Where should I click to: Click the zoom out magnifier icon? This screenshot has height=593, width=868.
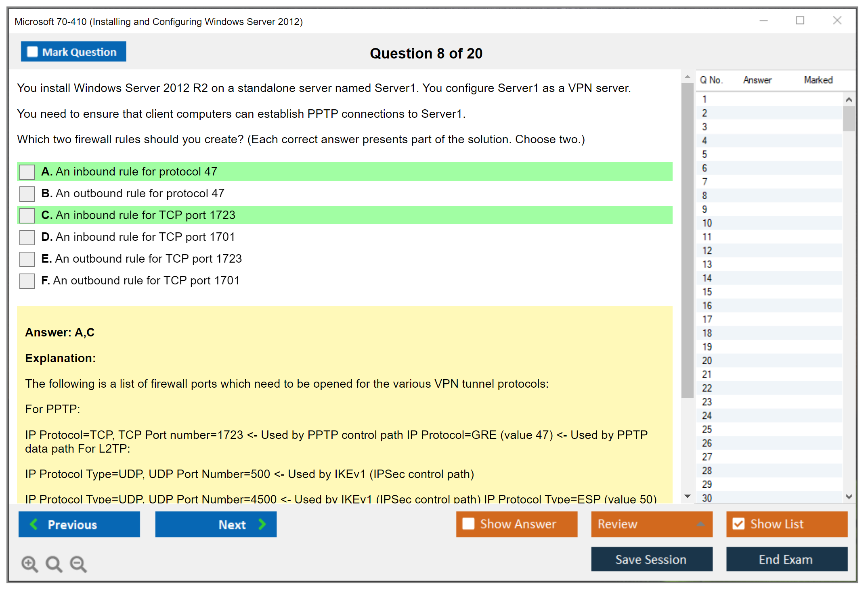click(x=78, y=564)
